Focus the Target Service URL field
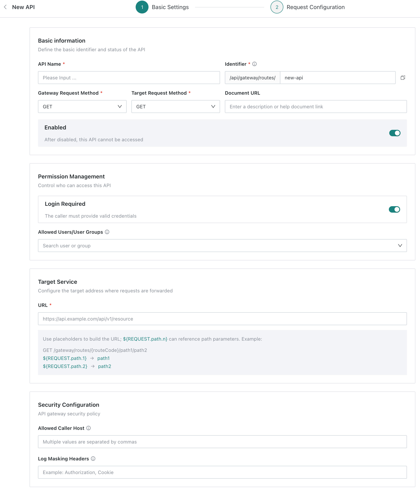This screenshot has width=420, height=504. pyautogui.click(x=222, y=319)
